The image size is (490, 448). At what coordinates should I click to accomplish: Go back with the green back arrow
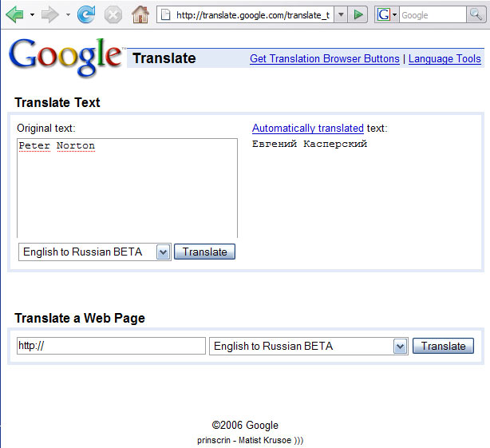[x=14, y=14]
